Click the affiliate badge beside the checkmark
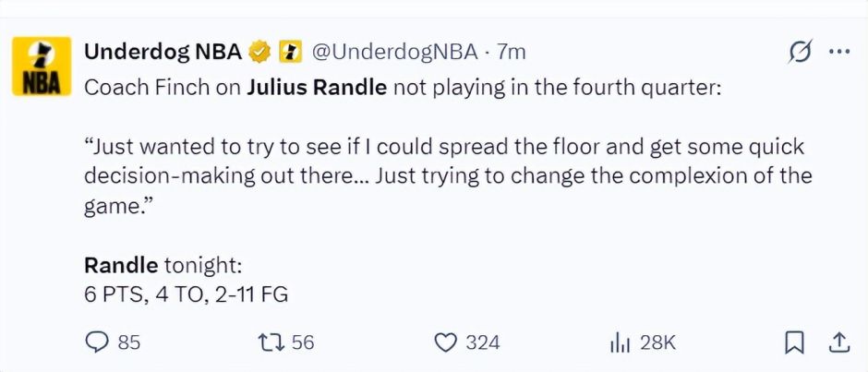This screenshot has width=868, height=372. (x=288, y=53)
